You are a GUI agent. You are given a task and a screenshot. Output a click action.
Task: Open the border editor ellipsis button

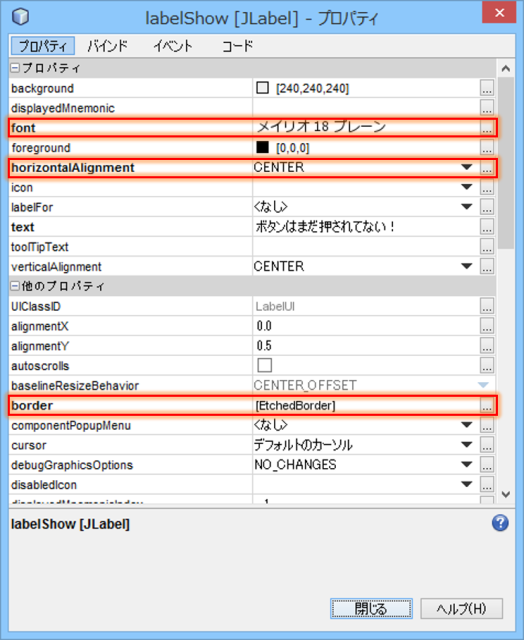[486, 406]
